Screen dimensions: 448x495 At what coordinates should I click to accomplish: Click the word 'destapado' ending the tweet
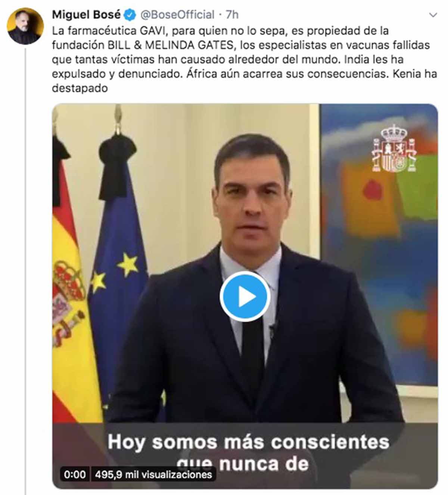(80, 88)
